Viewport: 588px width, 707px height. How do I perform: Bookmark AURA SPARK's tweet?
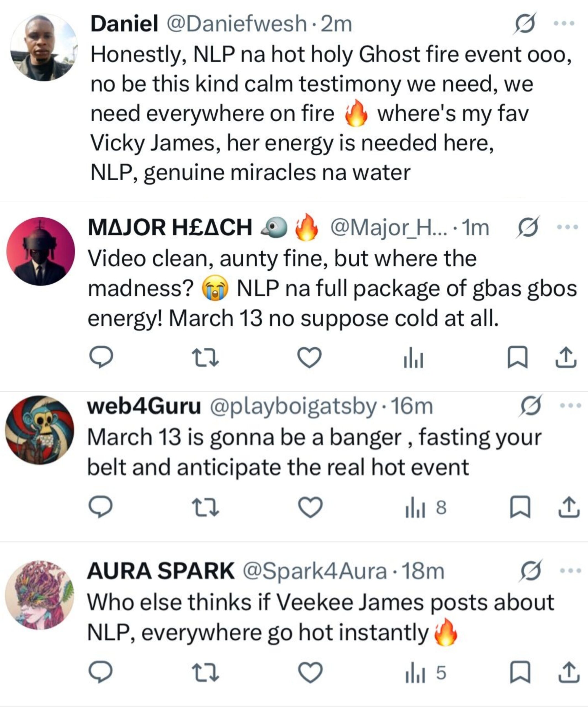[520, 673]
